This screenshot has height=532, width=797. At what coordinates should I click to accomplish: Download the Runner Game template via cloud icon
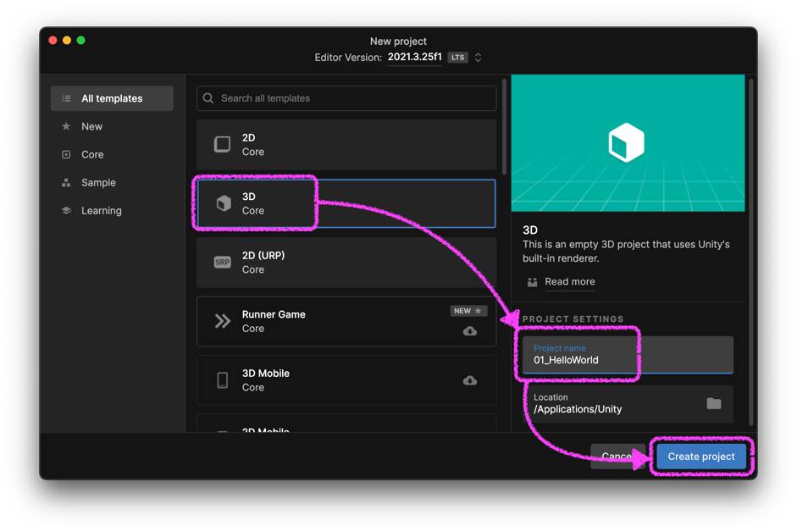point(470,331)
